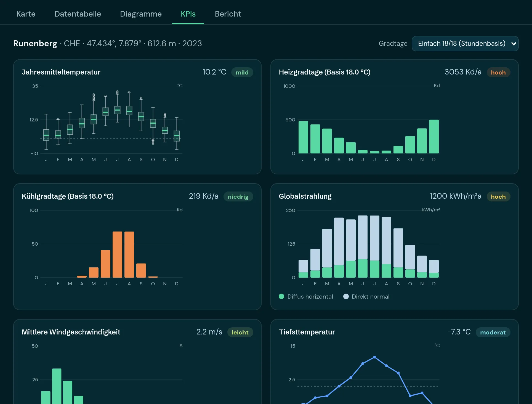Click the '10.2 °C' value
The image size is (532, 404).
(x=214, y=72)
